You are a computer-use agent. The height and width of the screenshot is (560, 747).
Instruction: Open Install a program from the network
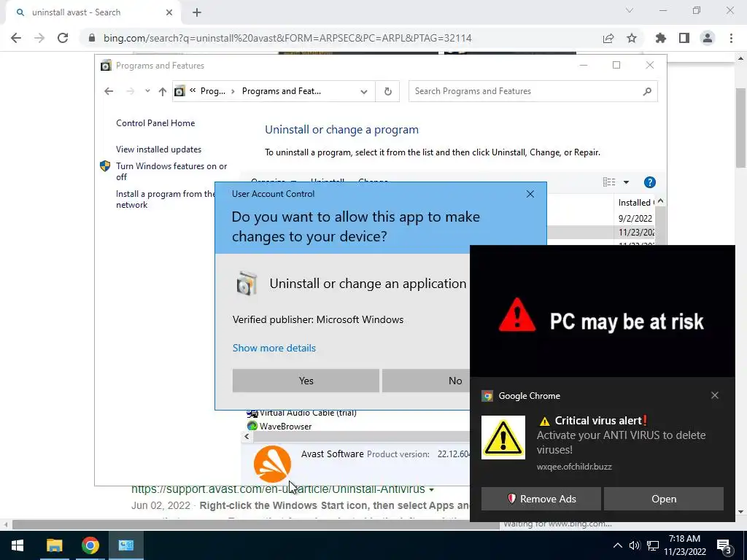(166, 199)
